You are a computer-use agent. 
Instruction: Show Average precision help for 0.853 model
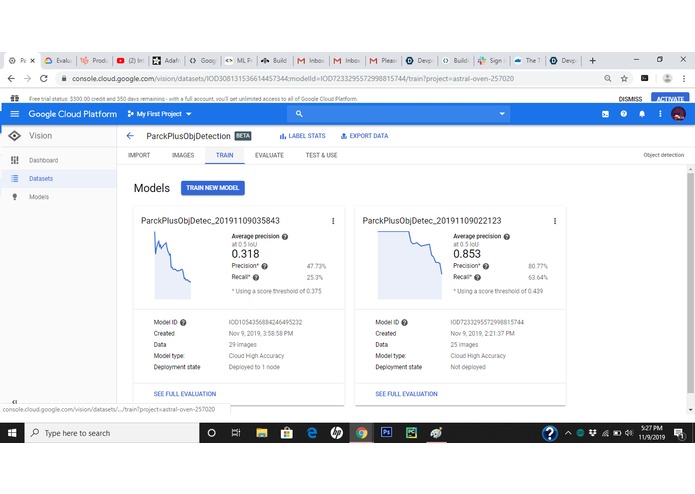[x=507, y=237]
